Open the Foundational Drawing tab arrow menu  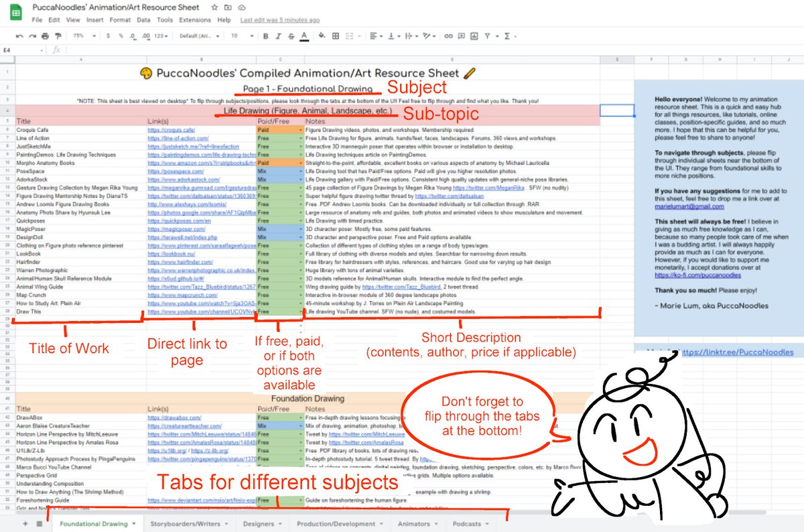(x=135, y=524)
